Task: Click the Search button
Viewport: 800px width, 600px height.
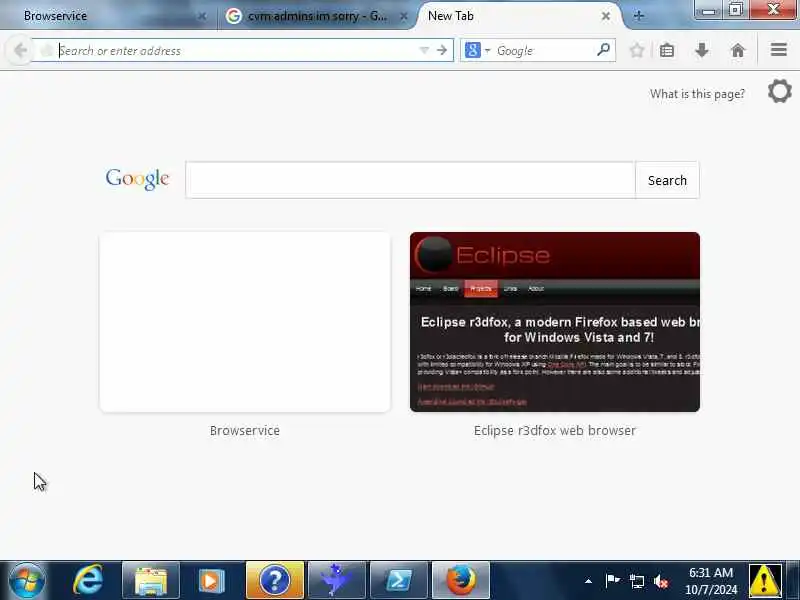Action: click(x=667, y=180)
